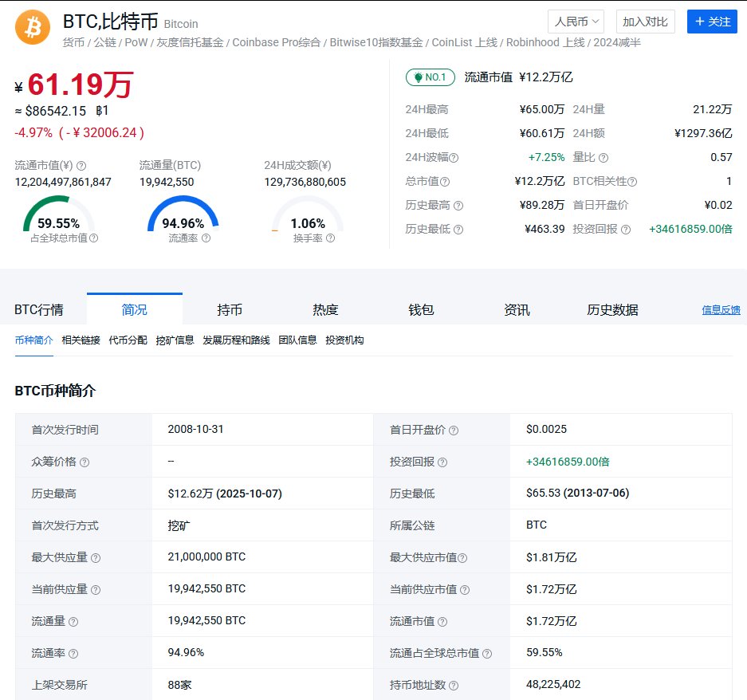Go to 发展历程和路线 sub-tab
The image size is (747, 700).
(236, 340)
